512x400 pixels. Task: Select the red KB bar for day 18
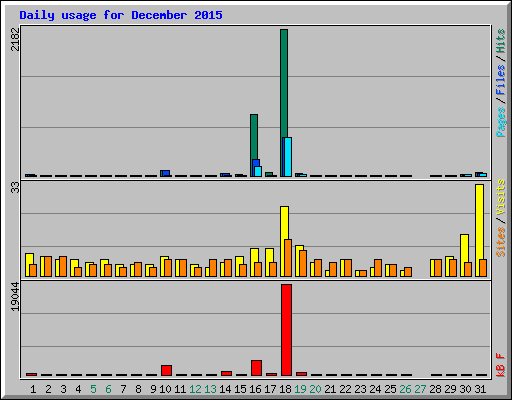[286, 330]
